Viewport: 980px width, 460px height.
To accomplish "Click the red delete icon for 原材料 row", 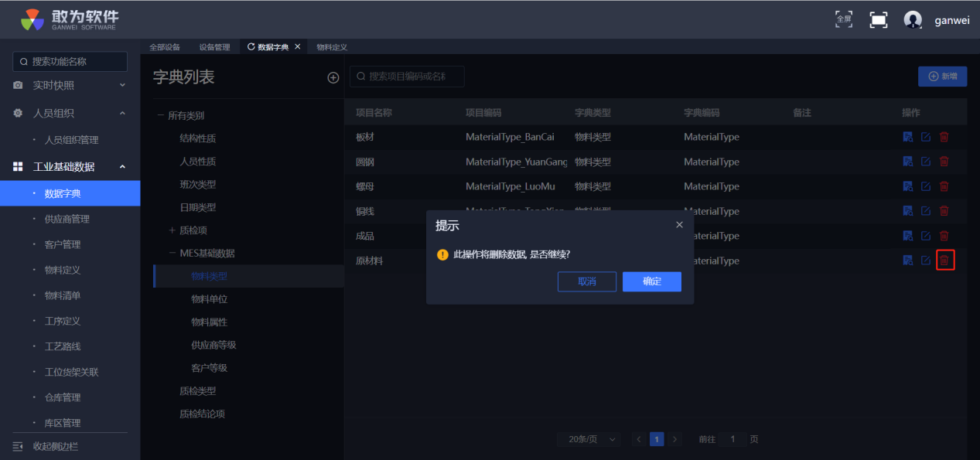I will tap(944, 261).
